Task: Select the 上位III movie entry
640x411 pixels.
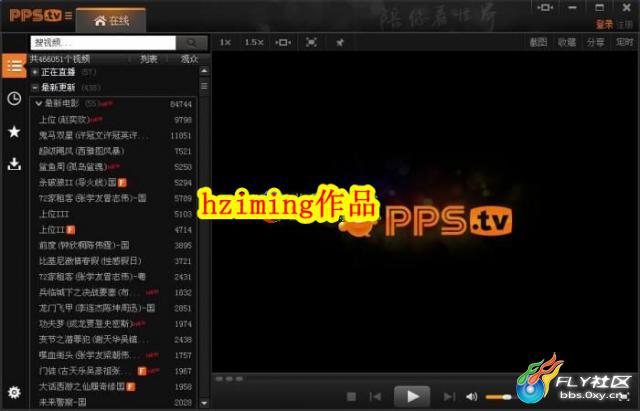Action: (115, 214)
